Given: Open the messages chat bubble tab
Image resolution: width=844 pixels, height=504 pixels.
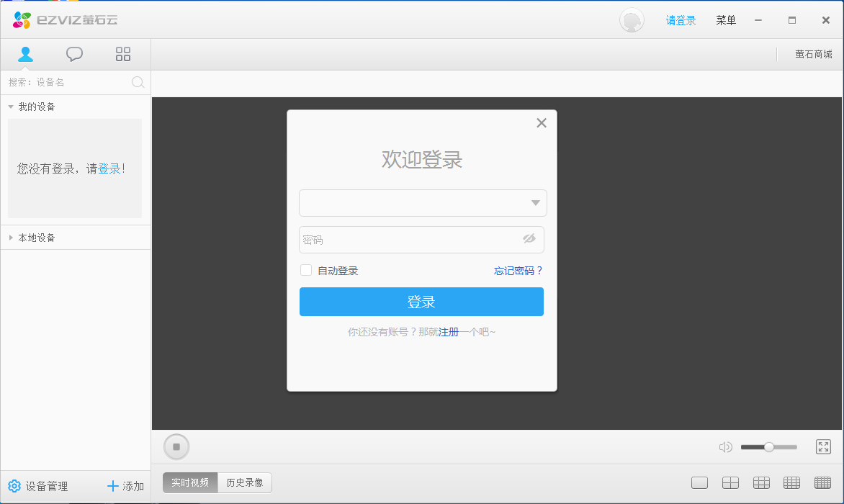Looking at the screenshot, I should point(74,54).
